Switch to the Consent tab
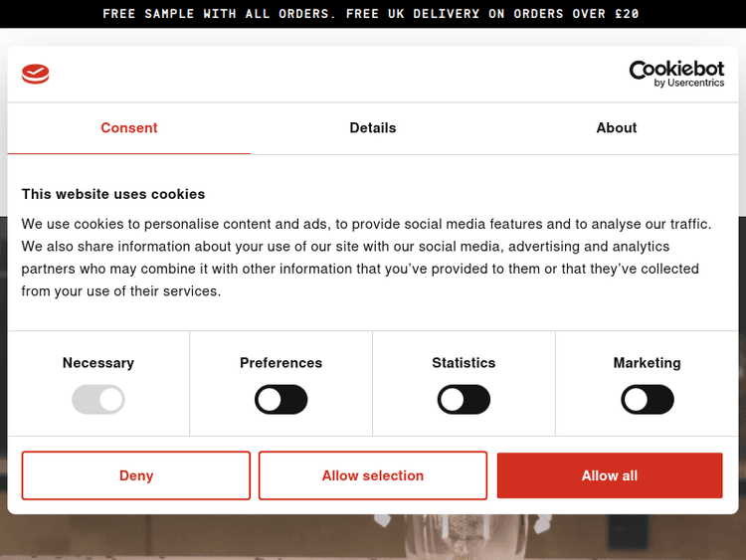Image resolution: width=746 pixels, height=560 pixels. 129,128
